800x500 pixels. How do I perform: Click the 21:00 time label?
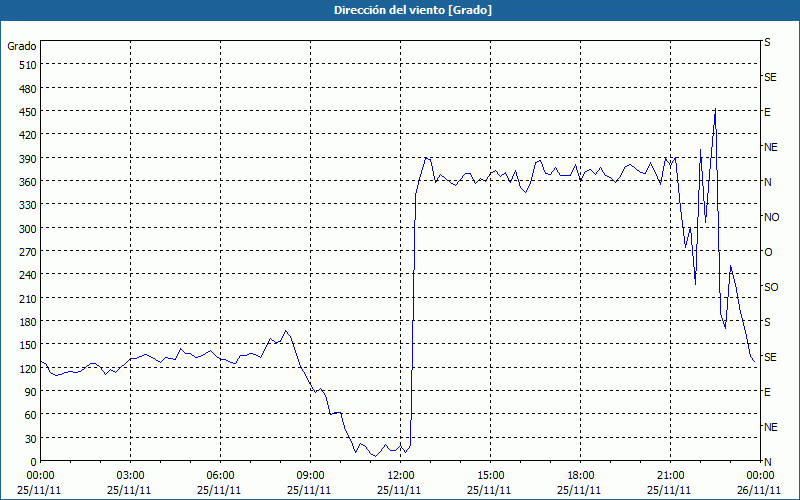click(x=670, y=476)
